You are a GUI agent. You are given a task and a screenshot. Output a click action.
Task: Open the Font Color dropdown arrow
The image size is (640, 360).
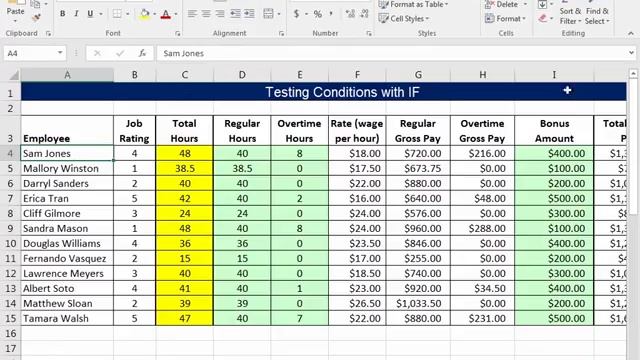(x=176, y=14)
